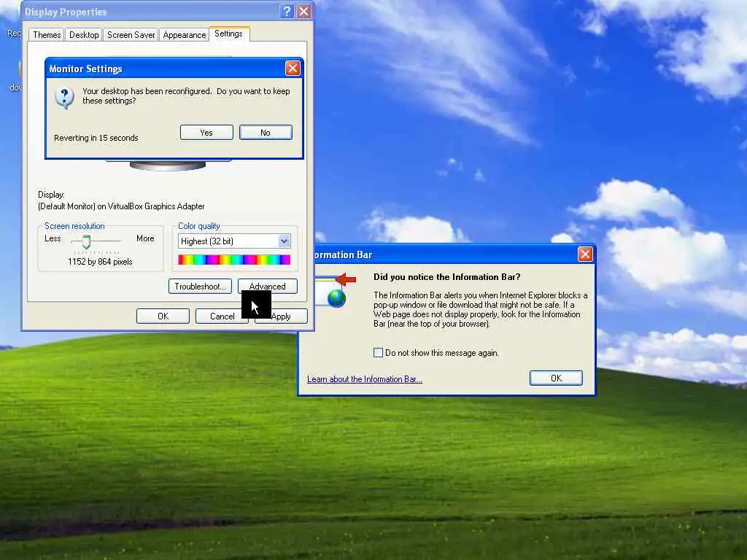This screenshot has width=747, height=560.
Task: Click 'Did you notice the Information Bar?' heading
Action: click(447, 277)
